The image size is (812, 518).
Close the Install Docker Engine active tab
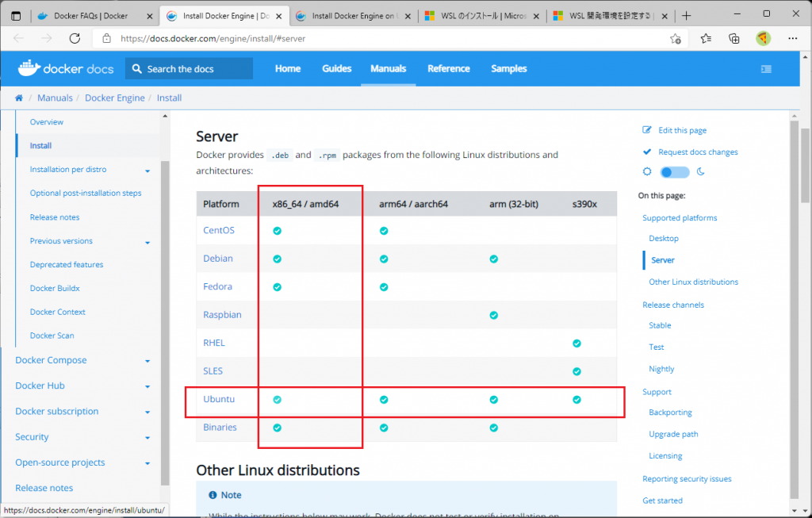click(278, 17)
